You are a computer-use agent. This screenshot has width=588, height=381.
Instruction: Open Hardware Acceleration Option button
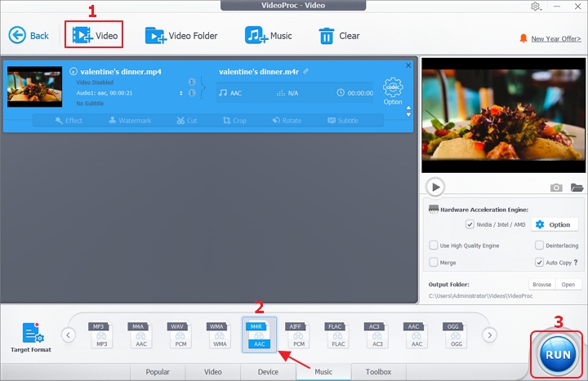click(x=555, y=224)
